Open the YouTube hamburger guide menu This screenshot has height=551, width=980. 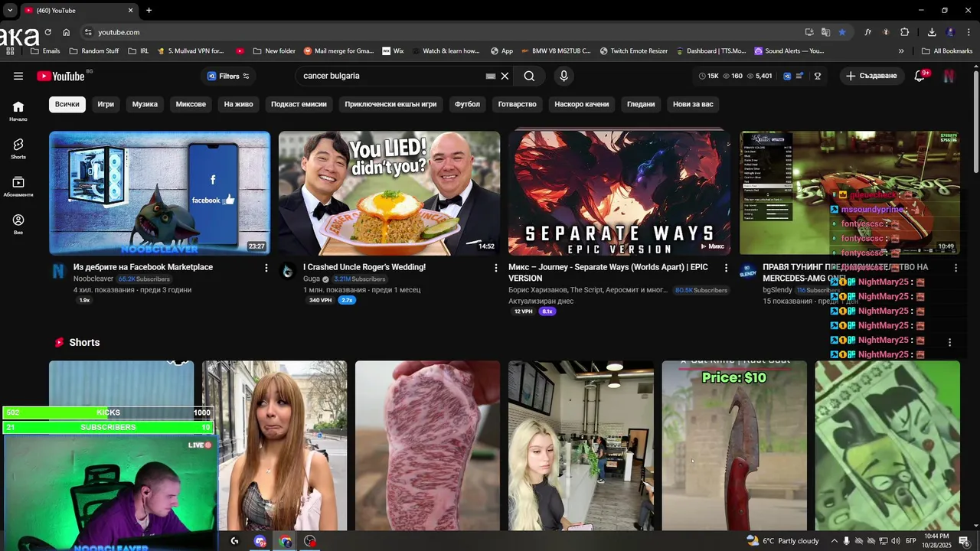(x=18, y=76)
